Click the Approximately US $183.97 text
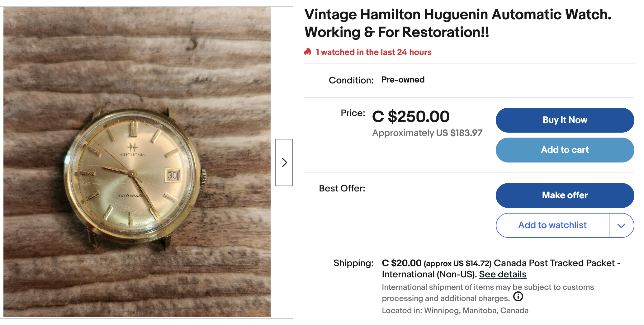644x325 pixels. click(x=427, y=133)
